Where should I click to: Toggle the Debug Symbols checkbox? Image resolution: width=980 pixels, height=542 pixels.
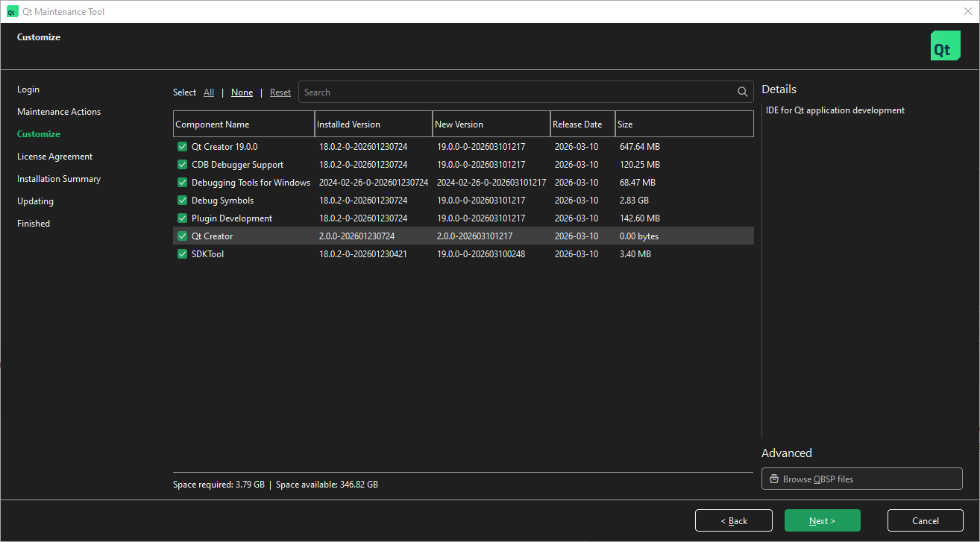click(x=182, y=201)
